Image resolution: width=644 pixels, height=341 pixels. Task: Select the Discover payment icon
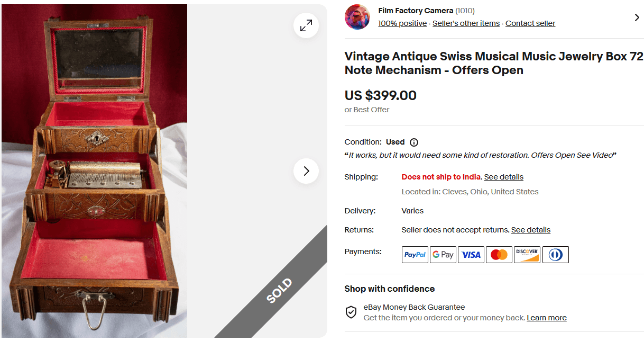point(527,255)
